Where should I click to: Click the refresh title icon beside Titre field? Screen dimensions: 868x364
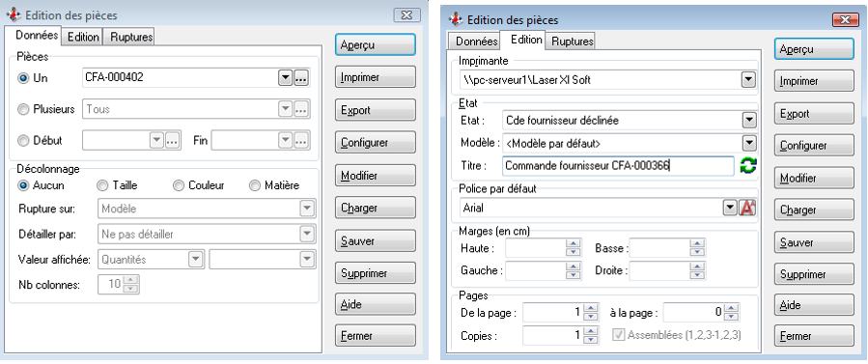748,165
